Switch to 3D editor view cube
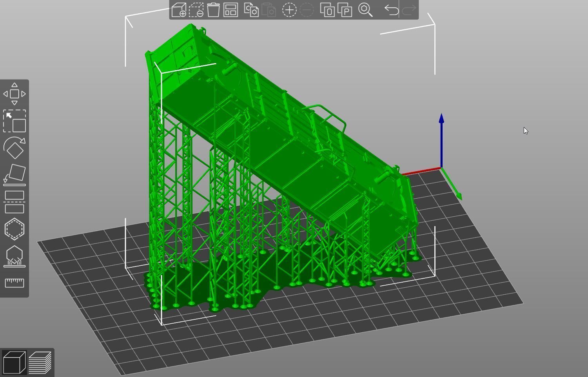Screen dimensions: 588x377 (x=15, y=362)
